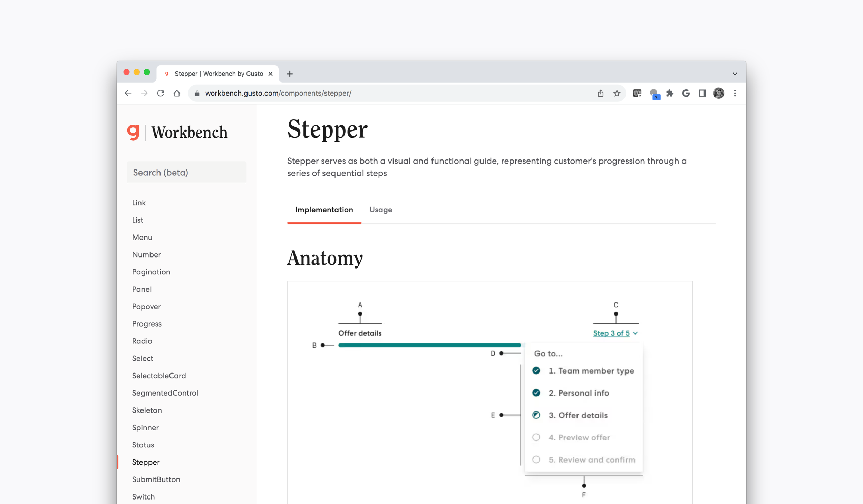Select 5. Review and confirm step
863x504 pixels.
click(x=584, y=460)
